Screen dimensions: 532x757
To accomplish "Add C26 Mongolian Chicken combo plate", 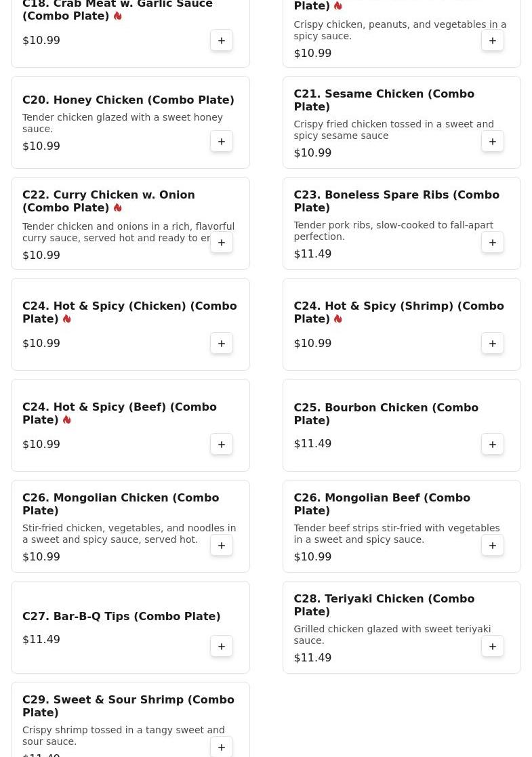I will 221,546.
